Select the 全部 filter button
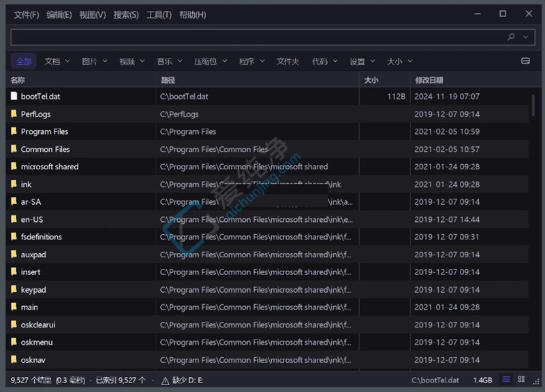 pos(24,61)
